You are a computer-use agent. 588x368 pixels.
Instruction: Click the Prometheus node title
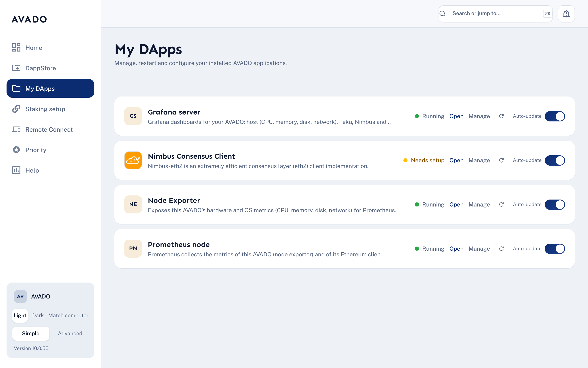(179, 245)
